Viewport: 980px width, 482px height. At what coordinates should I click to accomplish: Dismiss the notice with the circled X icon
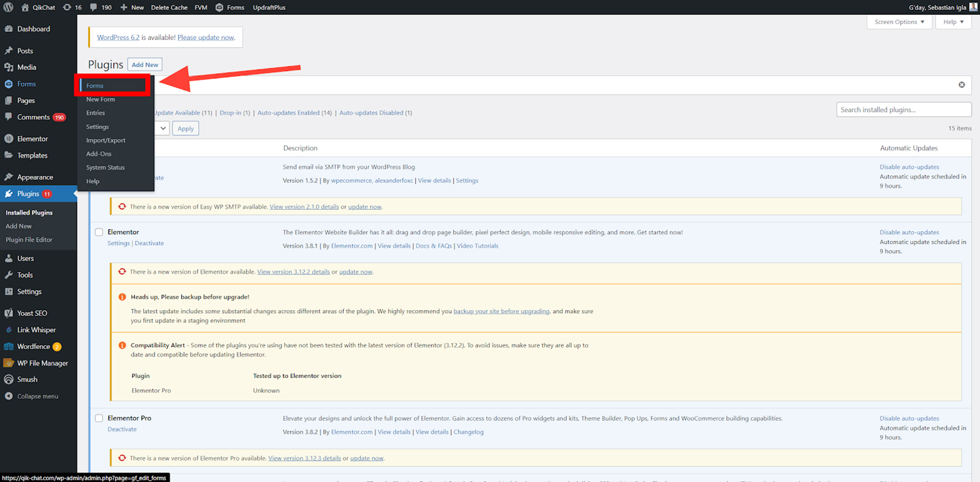click(961, 85)
